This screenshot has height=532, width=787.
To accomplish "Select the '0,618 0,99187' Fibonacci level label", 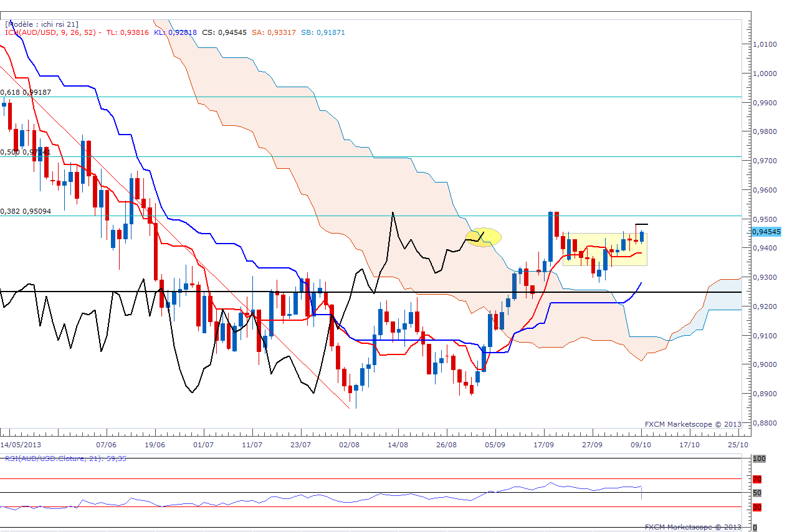I will coord(26,92).
